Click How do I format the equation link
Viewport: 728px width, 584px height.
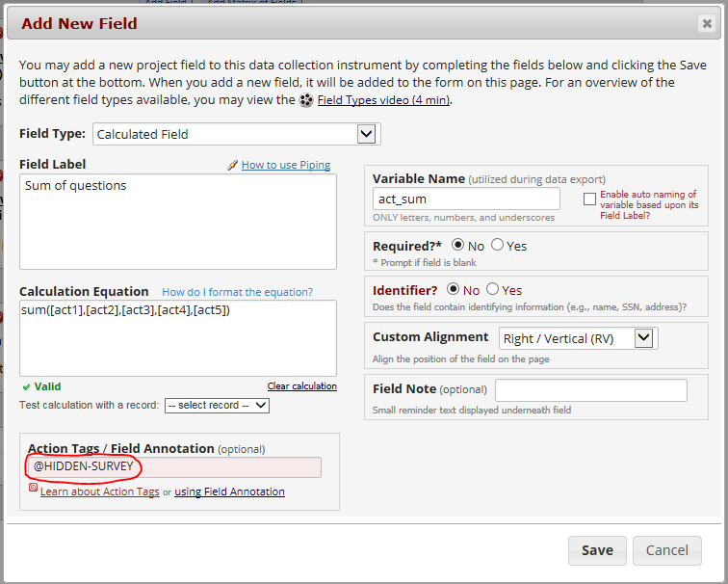tap(237, 292)
